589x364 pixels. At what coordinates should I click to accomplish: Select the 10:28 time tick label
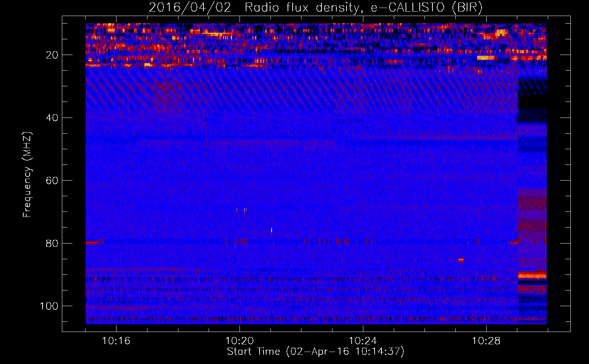click(486, 341)
